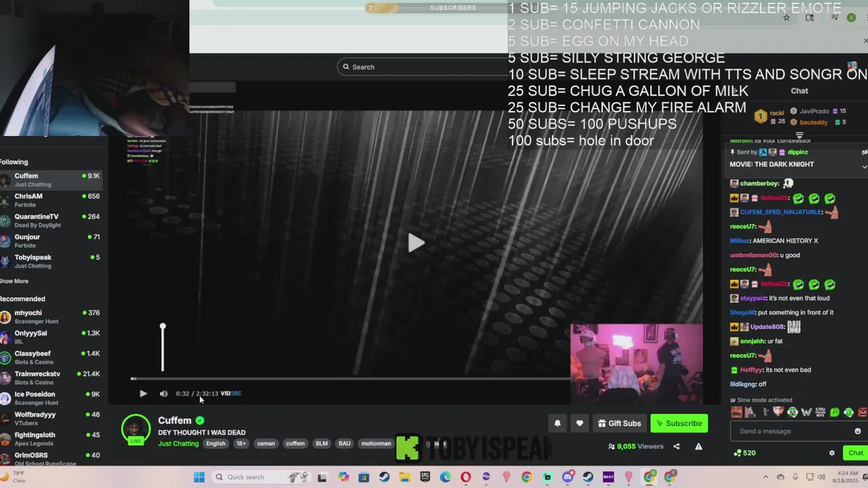Open Tobyispeak channel in sidebar
Viewport: 868px width, 488px height.
(52, 261)
